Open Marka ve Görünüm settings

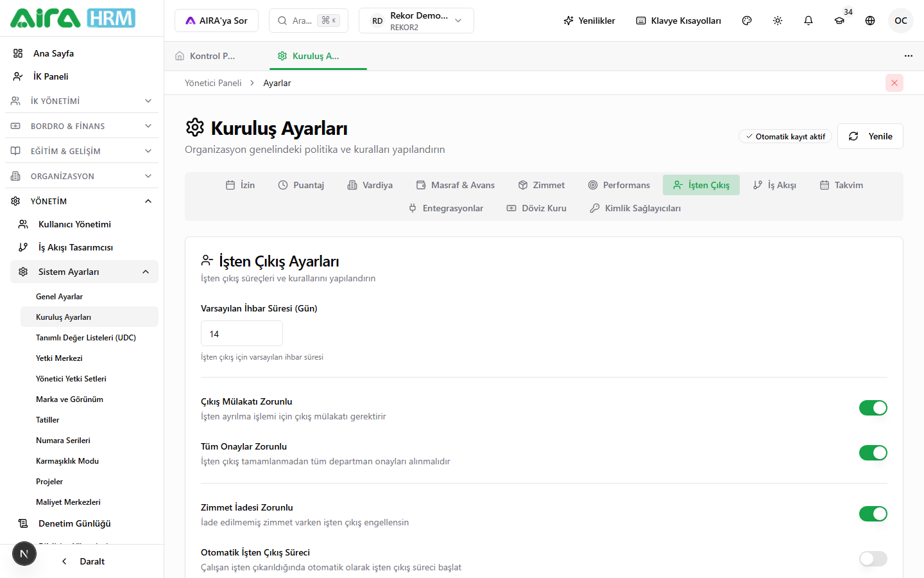click(x=89, y=399)
